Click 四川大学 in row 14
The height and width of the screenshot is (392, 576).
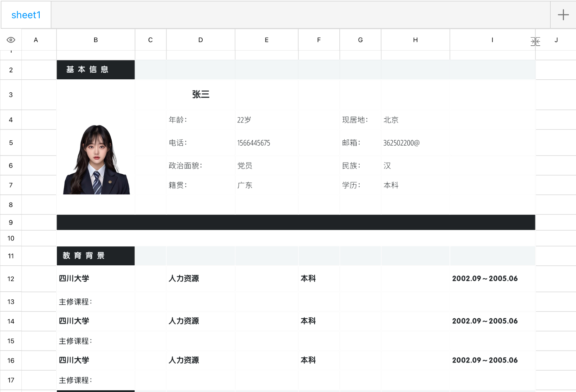pyautogui.click(x=74, y=321)
